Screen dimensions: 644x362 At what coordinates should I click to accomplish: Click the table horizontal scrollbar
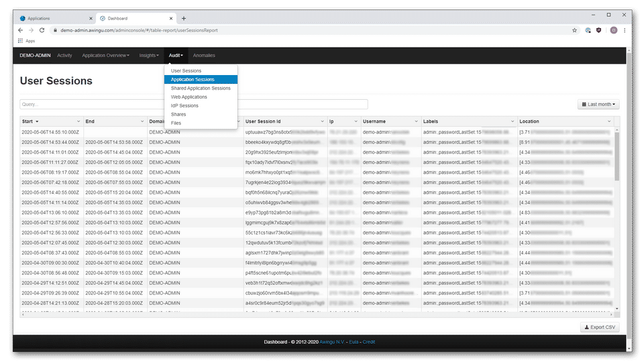(x=317, y=314)
